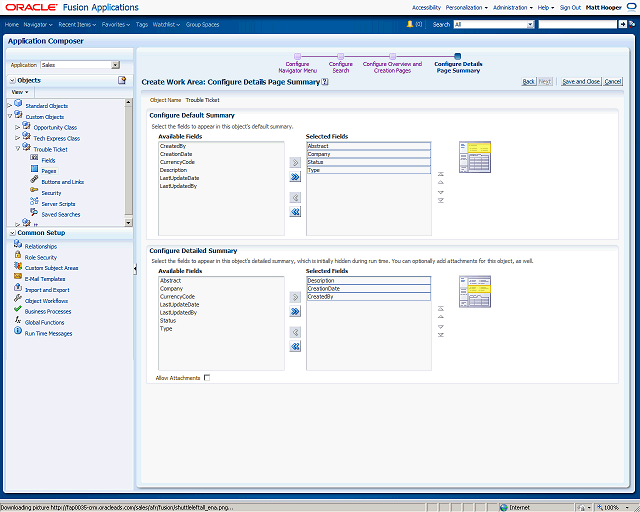
Task: Click the search go arrow button
Action: point(622,24)
